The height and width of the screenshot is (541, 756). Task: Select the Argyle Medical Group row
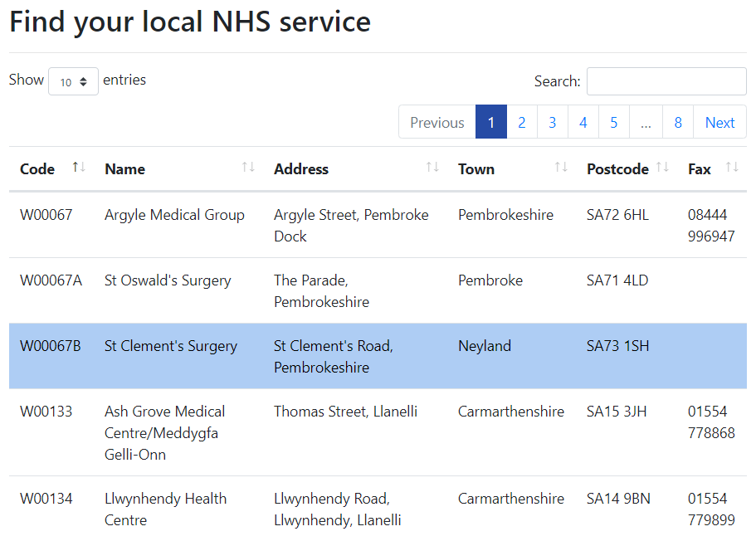click(x=174, y=216)
